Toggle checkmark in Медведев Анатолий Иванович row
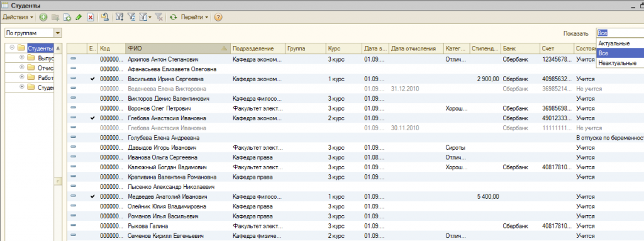Screen dimensions: 644x241 [x=92, y=196]
